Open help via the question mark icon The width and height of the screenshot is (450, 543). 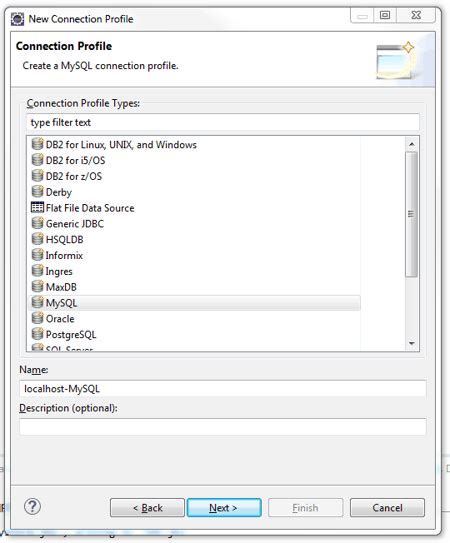click(32, 507)
